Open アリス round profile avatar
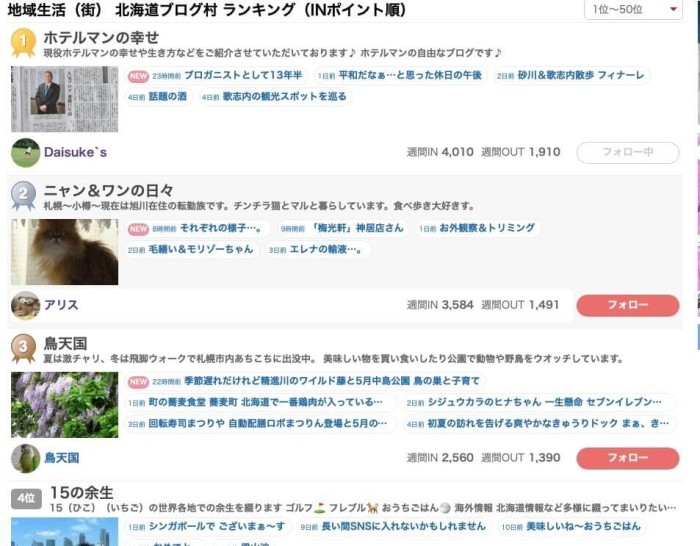 pos(25,305)
